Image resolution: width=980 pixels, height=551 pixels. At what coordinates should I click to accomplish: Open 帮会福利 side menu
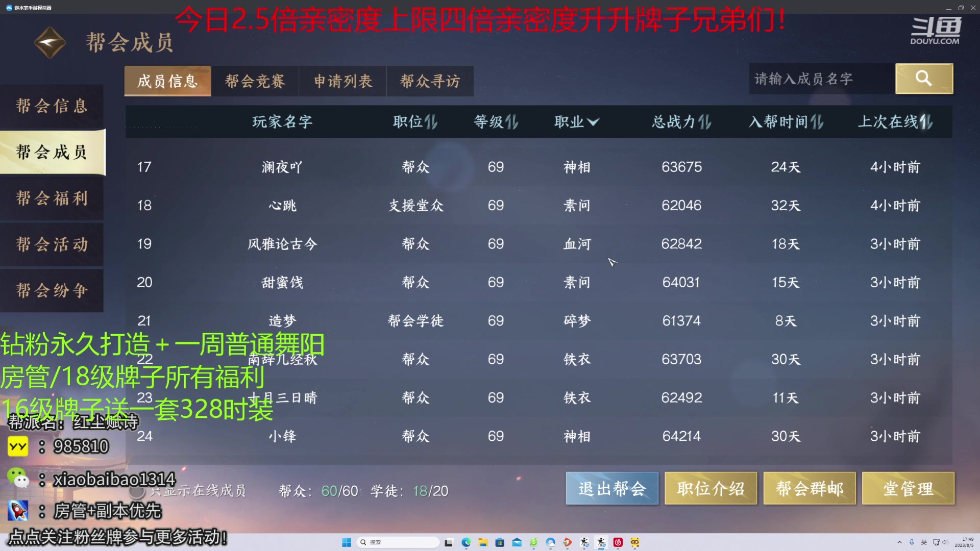(52, 198)
